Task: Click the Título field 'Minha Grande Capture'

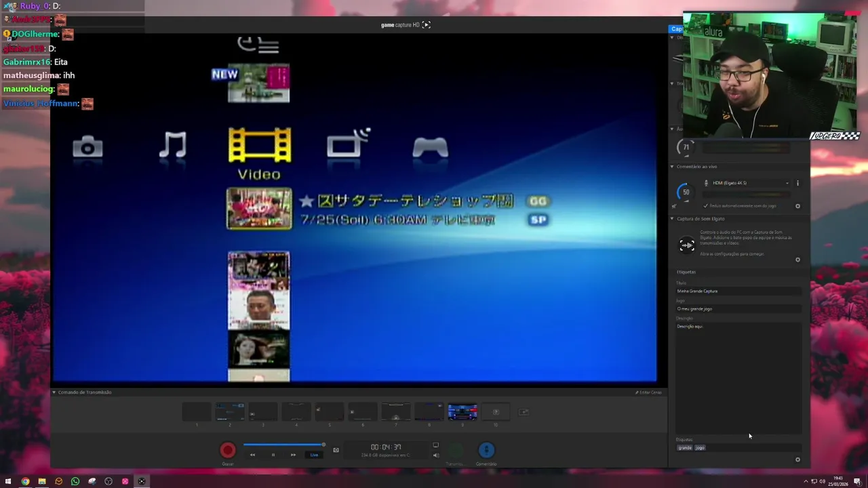Action: click(738, 291)
